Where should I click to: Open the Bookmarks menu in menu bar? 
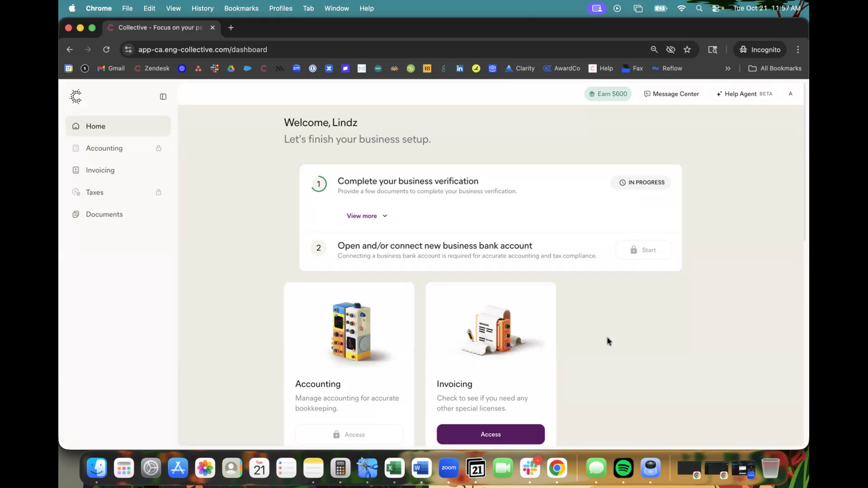pyautogui.click(x=241, y=8)
